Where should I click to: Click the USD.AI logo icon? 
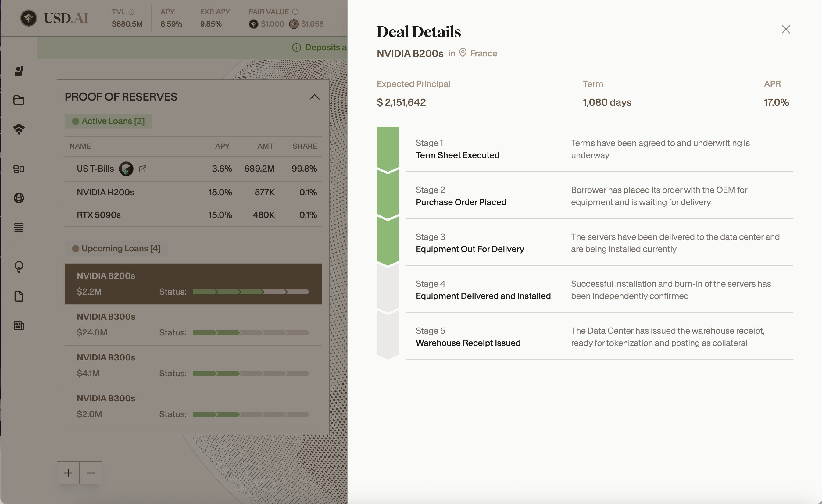(x=29, y=18)
